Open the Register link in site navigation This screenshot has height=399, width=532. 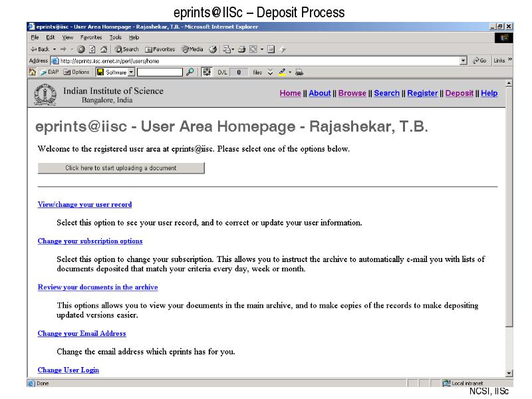click(422, 93)
